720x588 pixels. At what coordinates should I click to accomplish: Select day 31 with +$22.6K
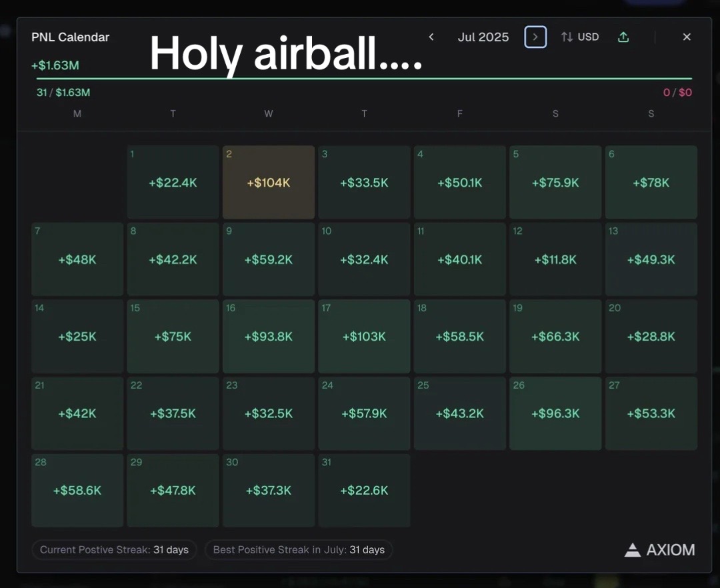364,490
